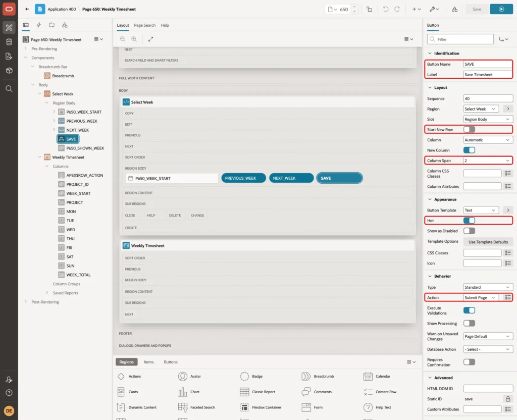
Task: Open the Buttons gallery tab
Action: coord(171,362)
